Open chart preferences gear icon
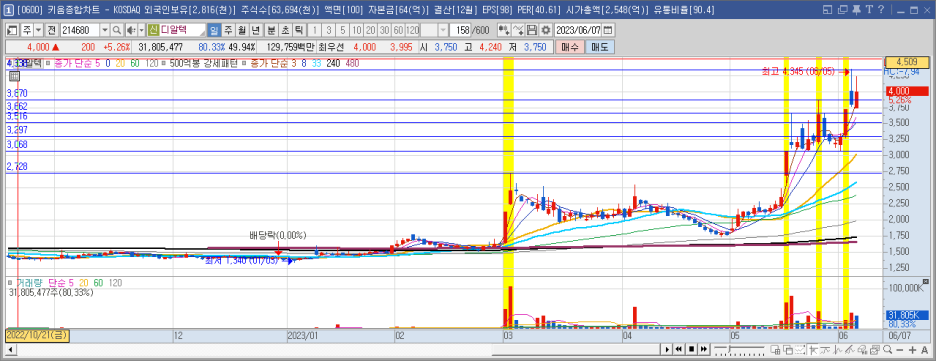The width and height of the screenshot is (936, 361). [x=546, y=30]
